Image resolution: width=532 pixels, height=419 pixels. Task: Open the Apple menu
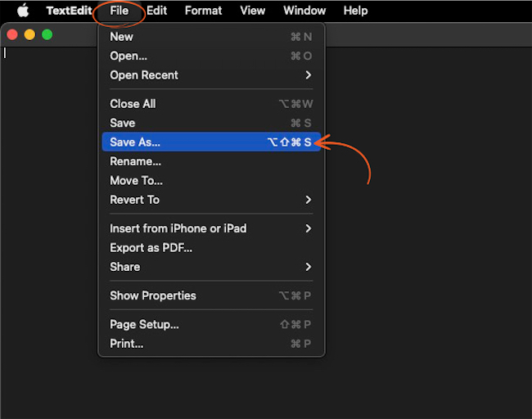pyautogui.click(x=23, y=11)
